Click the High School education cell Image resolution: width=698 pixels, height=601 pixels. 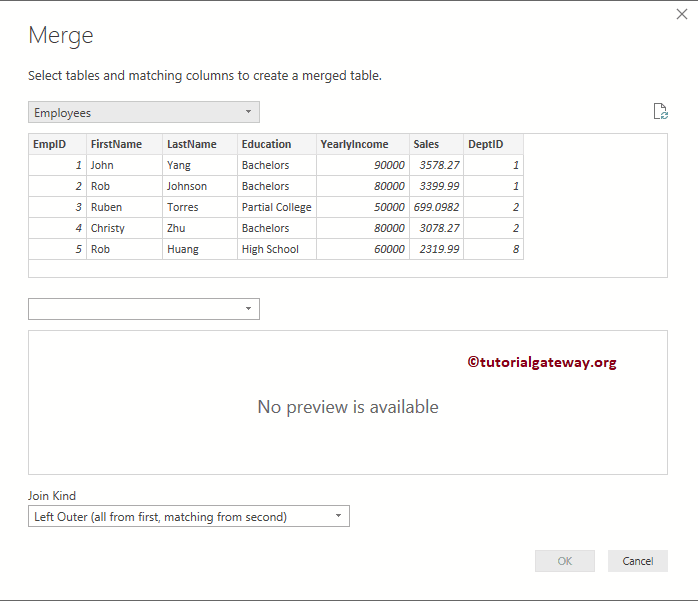[277, 249]
